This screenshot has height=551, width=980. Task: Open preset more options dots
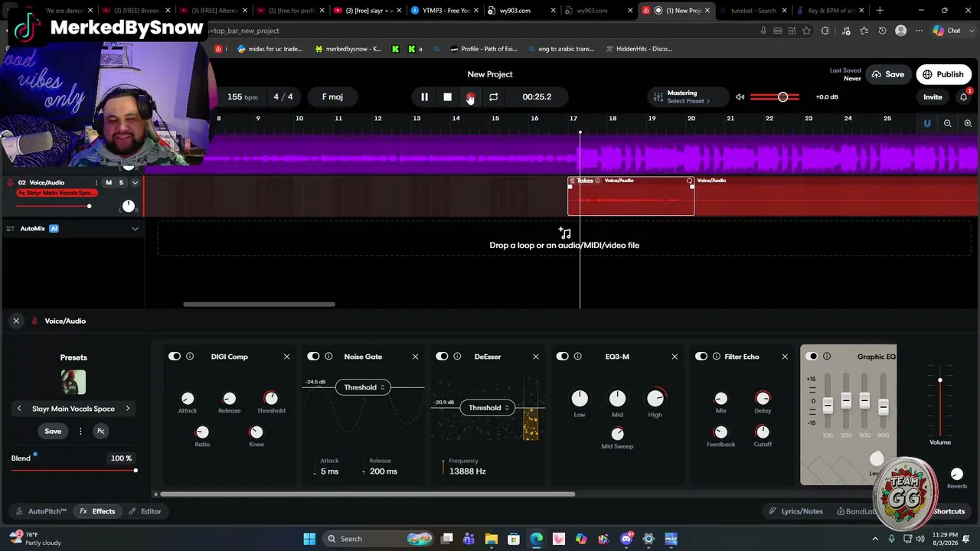tap(80, 432)
